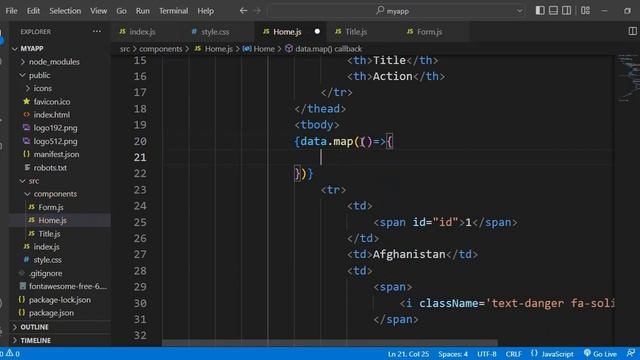Open .gitignore in the explorer
640x360 pixels.
(x=45, y=273)
